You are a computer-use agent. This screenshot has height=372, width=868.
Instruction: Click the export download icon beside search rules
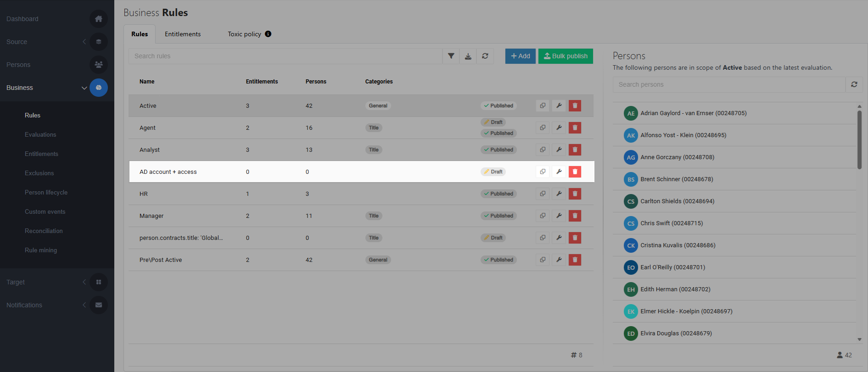point(468,56)
